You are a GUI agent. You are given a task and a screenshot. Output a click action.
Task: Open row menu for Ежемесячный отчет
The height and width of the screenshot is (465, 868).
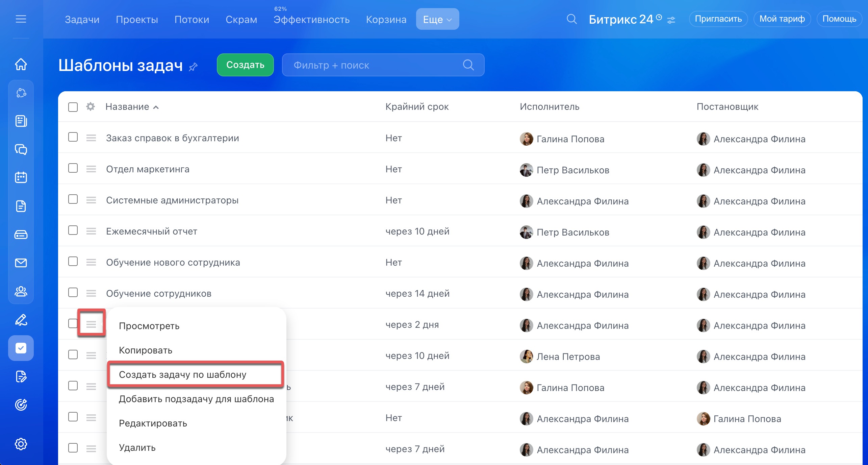click(x=91, y=231)
